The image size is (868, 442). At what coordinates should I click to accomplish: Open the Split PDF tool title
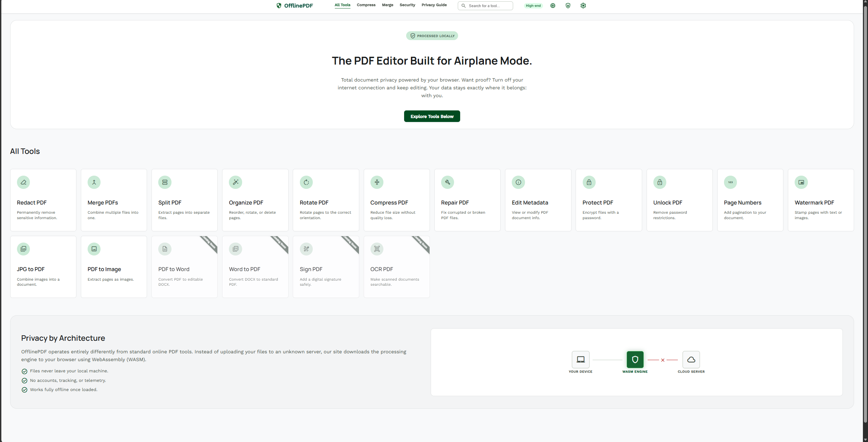[170, 202]
